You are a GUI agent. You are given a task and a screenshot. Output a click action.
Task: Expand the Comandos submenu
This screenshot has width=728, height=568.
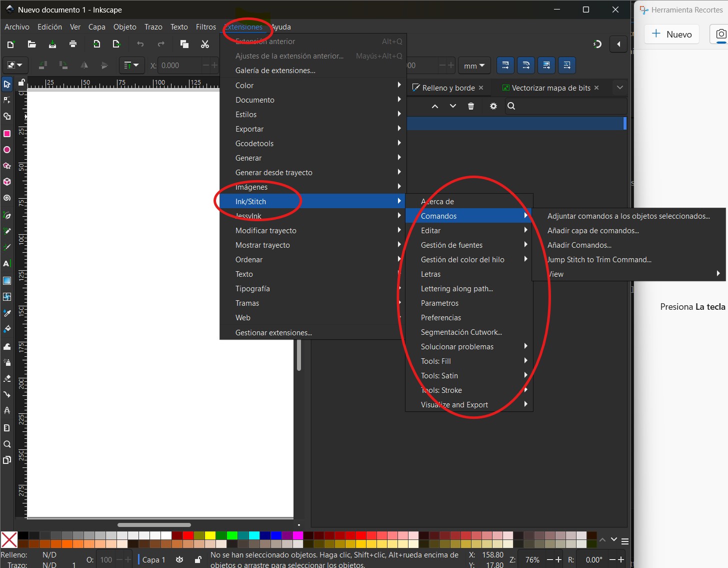pyautogui.click(x=468, y=216)
